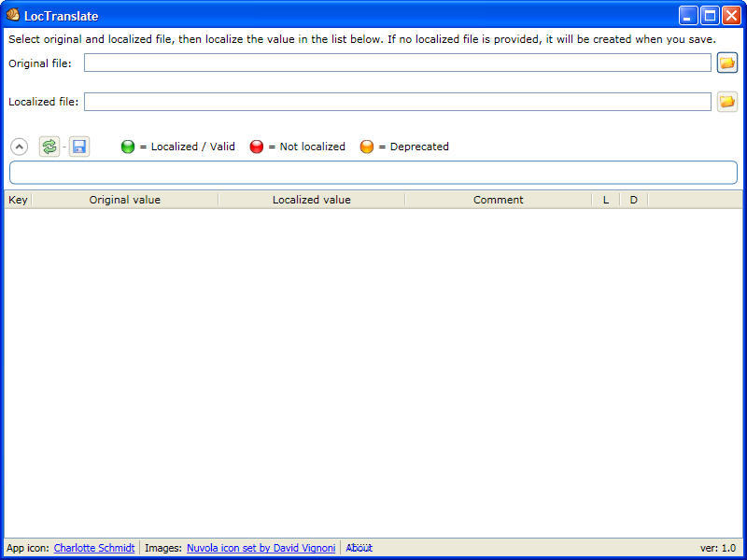Click the refresh/reload icon in the toolbar
This screenshot has width=747, height=560.
coord(49,146)
